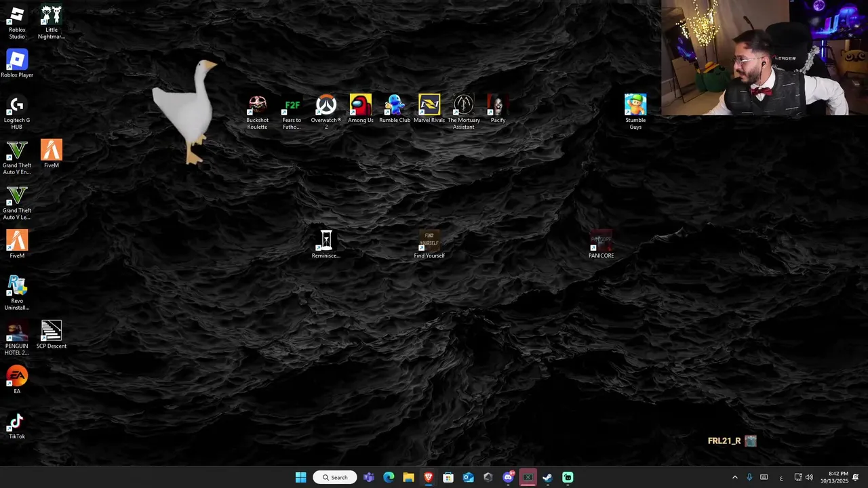Open the Windows Start menu
868x488 pixels.
tap(300, 477)
